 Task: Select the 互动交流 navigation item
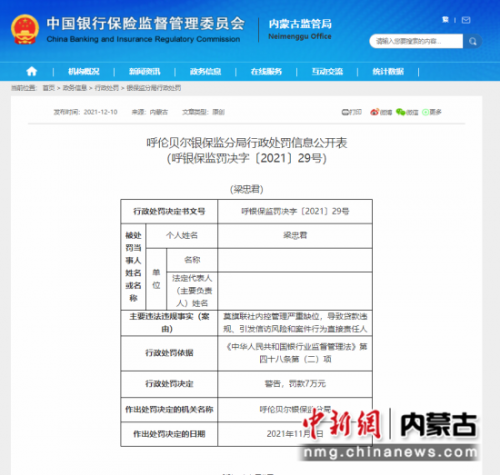point(327,71)
